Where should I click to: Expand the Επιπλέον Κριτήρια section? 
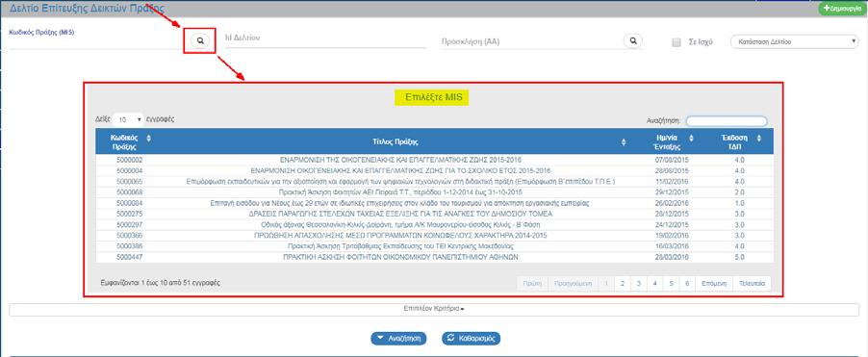pyautogui.click(x=434, y=310)
